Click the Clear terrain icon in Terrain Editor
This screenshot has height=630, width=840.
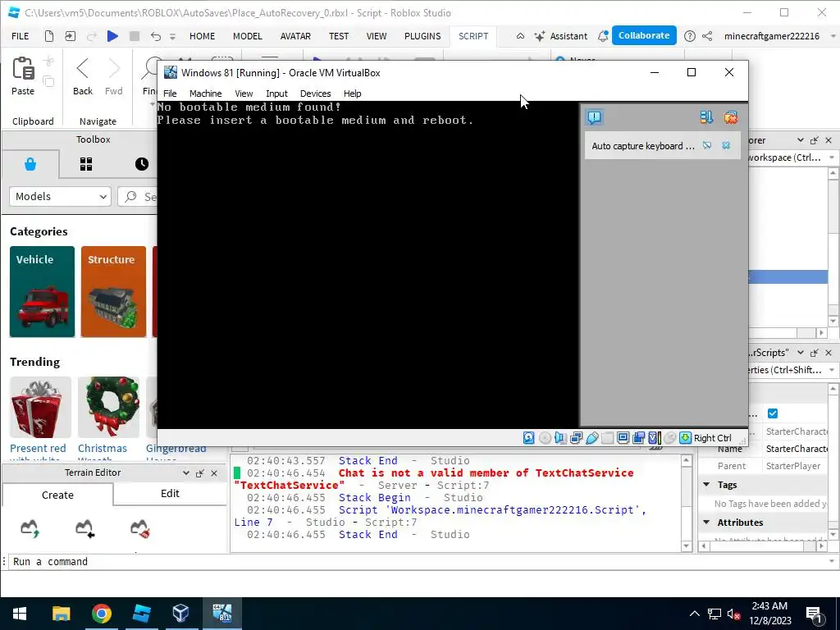pos(140,528)
